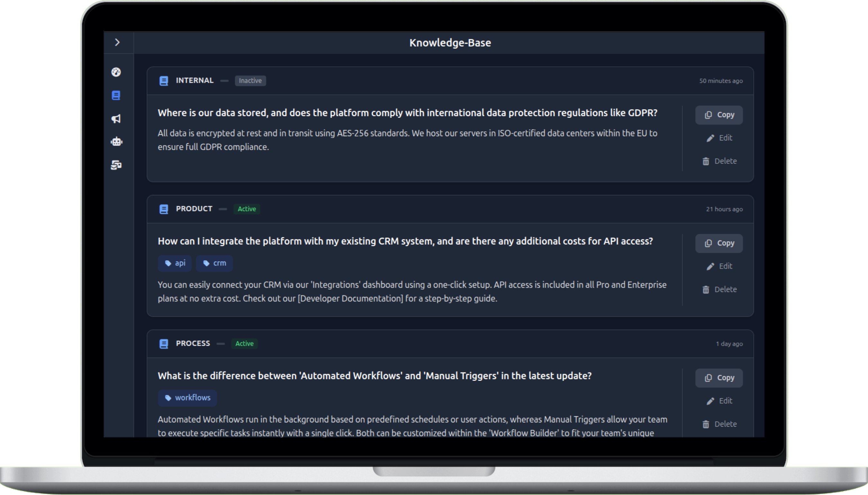Open the messages mail icon in the sidebar

pos(116,165)
